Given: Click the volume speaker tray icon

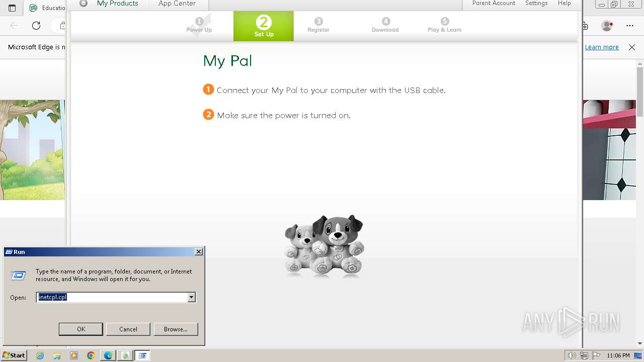Looking at the screenshot, I should pos(572,355).
